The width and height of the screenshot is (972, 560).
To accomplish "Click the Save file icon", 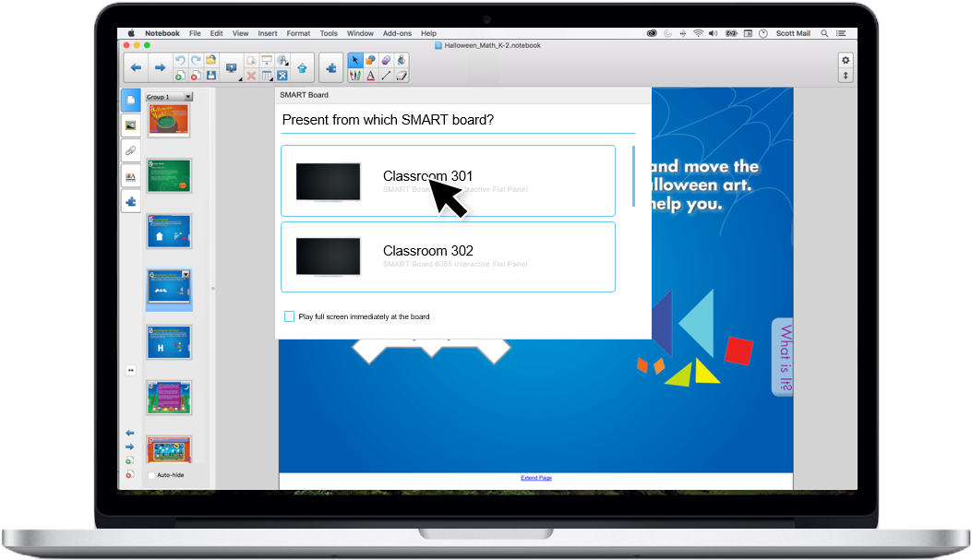I will click(210, 76).
